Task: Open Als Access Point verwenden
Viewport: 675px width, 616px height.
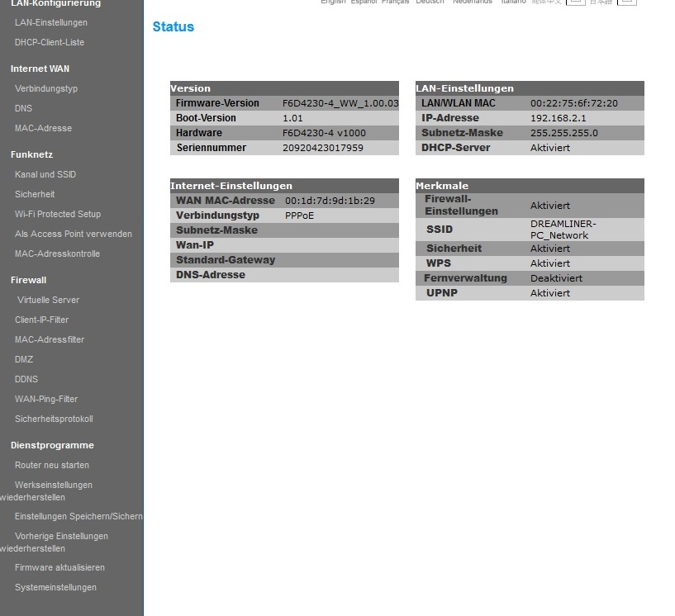Action: (x=74, y=234)
